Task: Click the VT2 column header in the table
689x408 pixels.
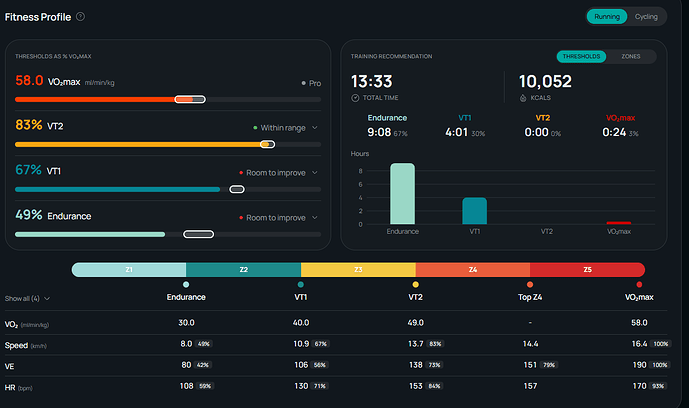Action: [x=415, y=297]
